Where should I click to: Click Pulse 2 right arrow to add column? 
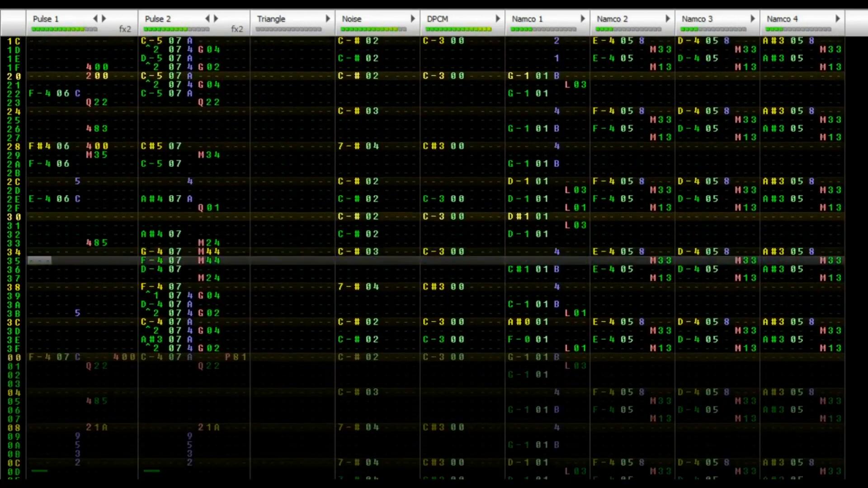pyautogui.click(x=216, y=19)
